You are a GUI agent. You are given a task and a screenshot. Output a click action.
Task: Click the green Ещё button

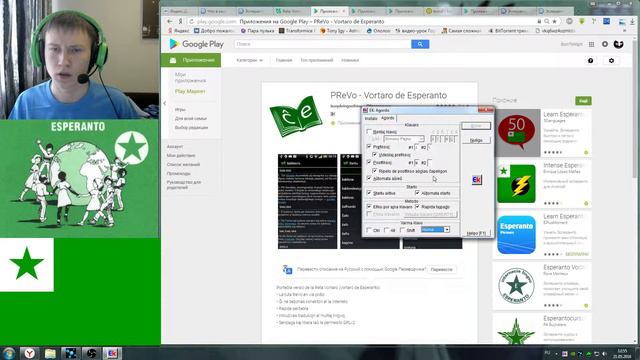click(x=583, y=100)
